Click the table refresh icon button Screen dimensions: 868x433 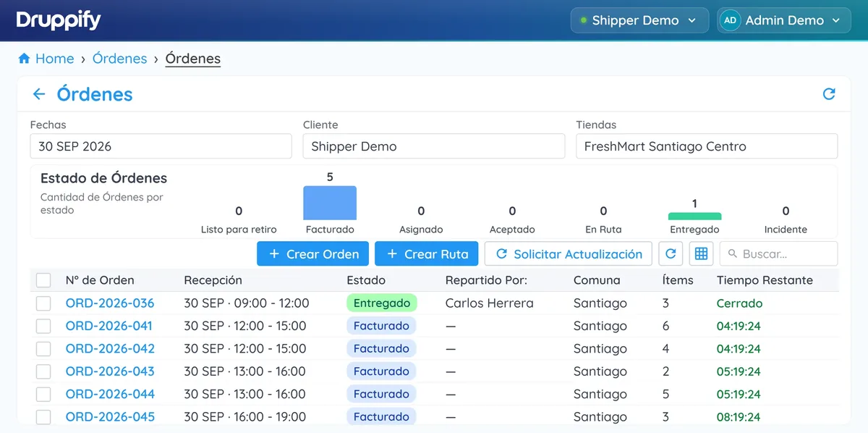(x=671, y=254)
